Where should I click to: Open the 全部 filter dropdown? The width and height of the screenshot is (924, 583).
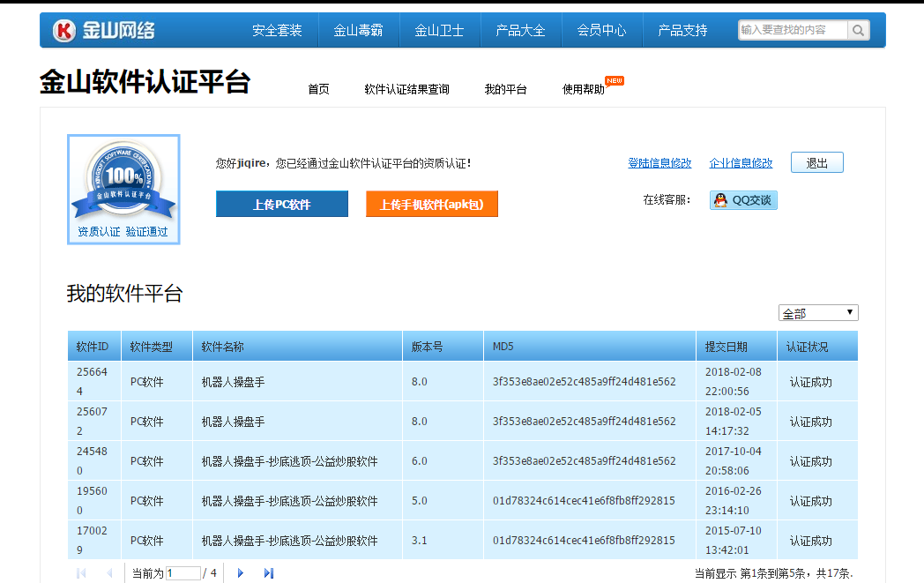tap(818, 313)
